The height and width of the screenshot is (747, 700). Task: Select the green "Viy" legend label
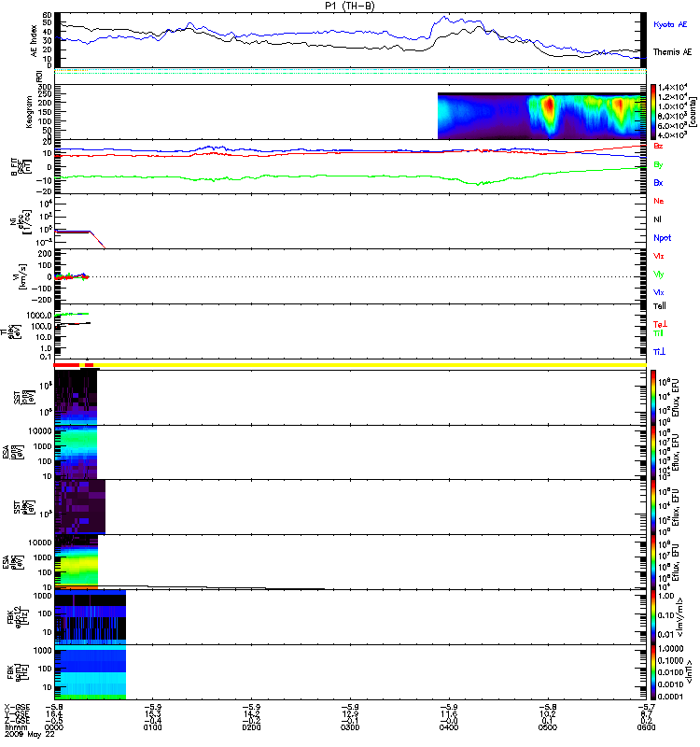click(x=659, y=275)
